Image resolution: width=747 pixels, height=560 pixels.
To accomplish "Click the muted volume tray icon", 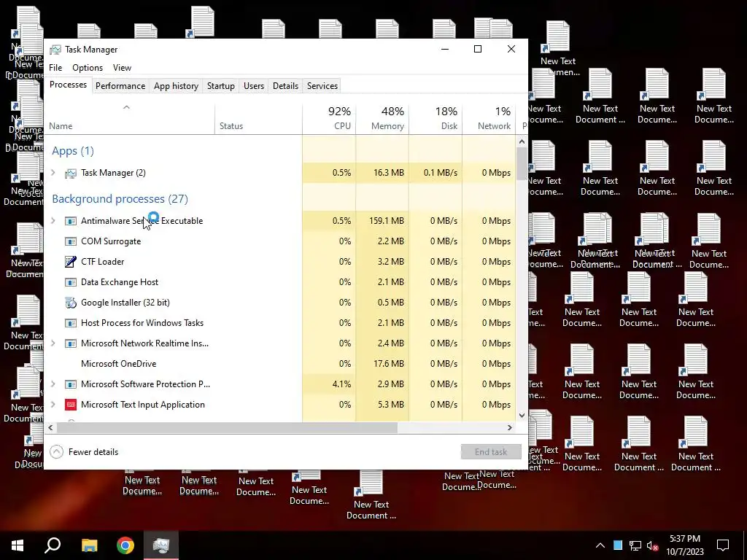I will click(653, 545).
